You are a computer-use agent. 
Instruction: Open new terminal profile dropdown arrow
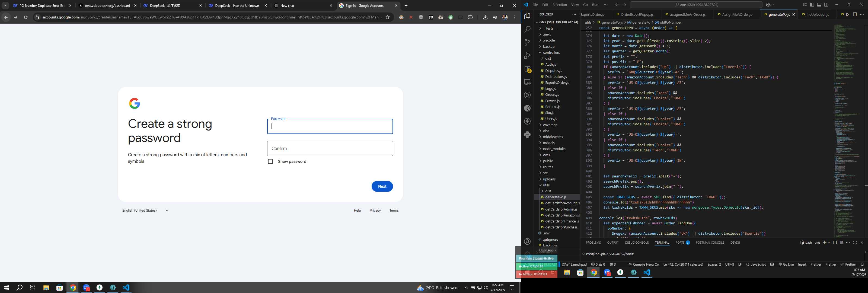pyautogui.click(x=829, y=243)
